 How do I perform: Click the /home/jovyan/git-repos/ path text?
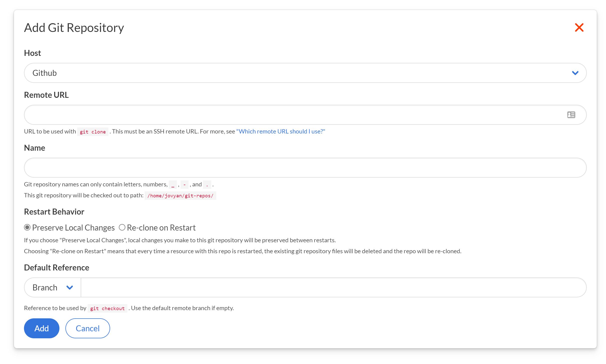point(180,196)
